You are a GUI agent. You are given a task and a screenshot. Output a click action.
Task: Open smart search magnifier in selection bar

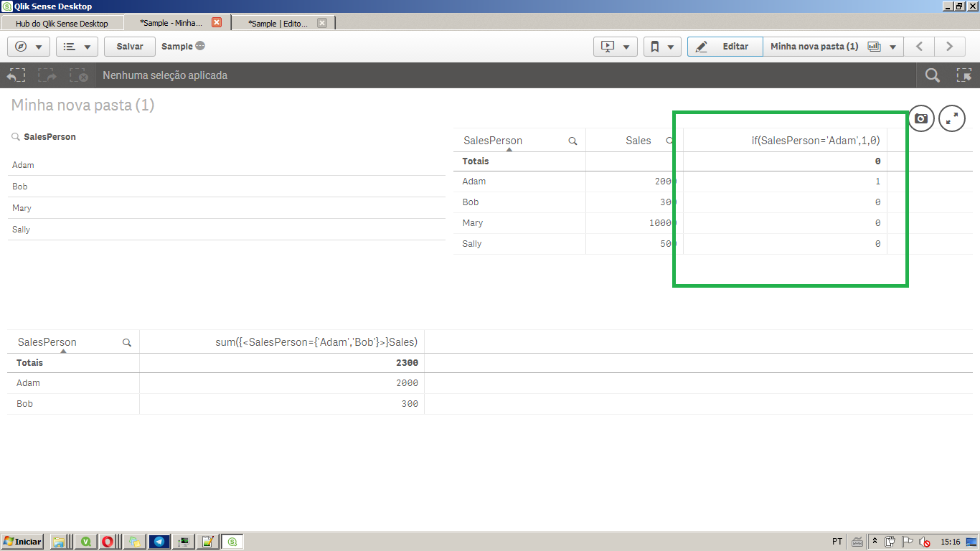point(933,75)
